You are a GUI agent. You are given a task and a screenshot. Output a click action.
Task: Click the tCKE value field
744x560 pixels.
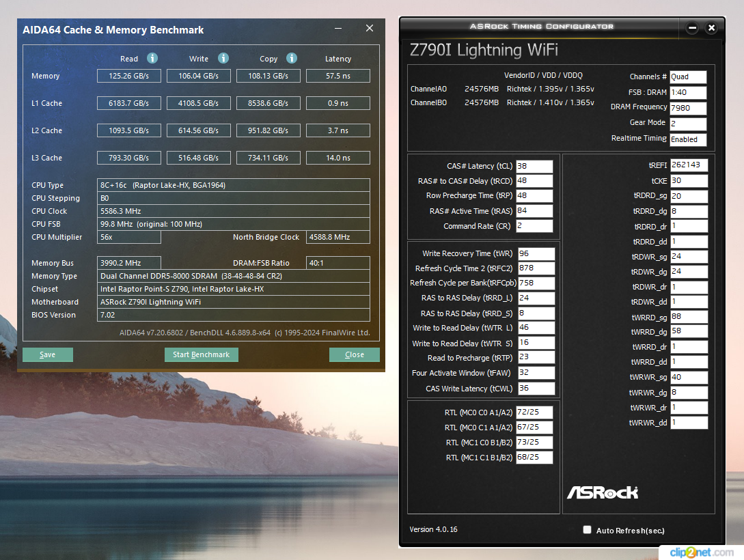click(689, 181)
